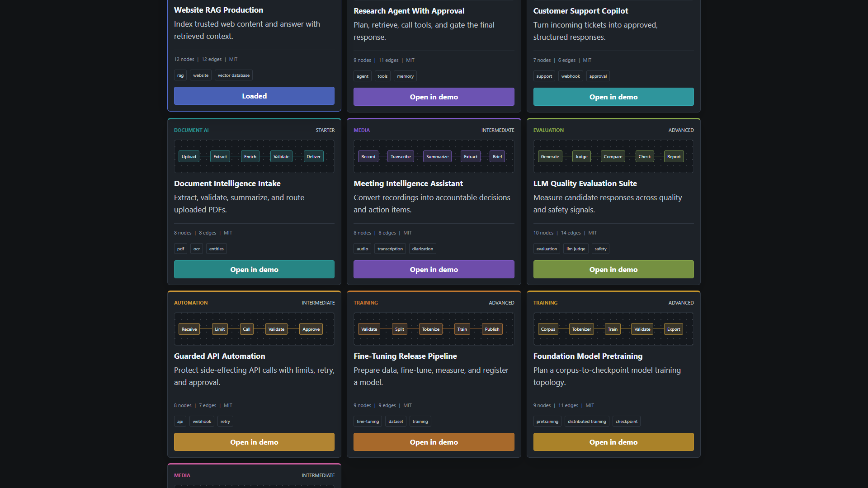Viewport: 868px width, 488px height.
Task: Click the EVALUATION category label
Action: click(x=548, y=130)
